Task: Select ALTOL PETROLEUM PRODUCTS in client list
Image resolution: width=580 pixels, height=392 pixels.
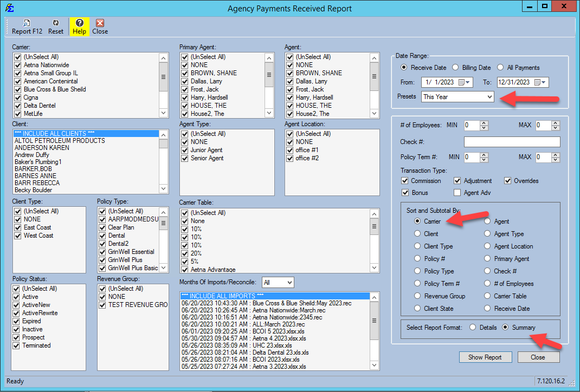Action: click(60, 141)
